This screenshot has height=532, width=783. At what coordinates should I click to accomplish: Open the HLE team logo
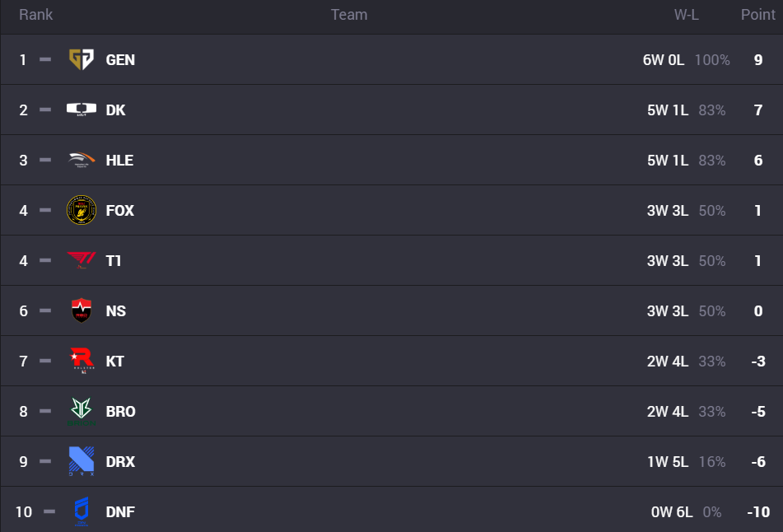point(82,160)
